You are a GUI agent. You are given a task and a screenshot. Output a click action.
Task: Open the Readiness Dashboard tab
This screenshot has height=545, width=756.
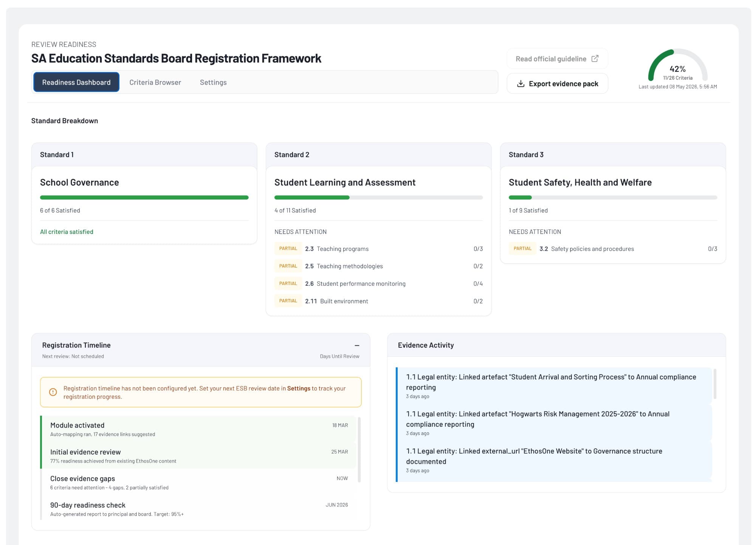coord(76,82)
